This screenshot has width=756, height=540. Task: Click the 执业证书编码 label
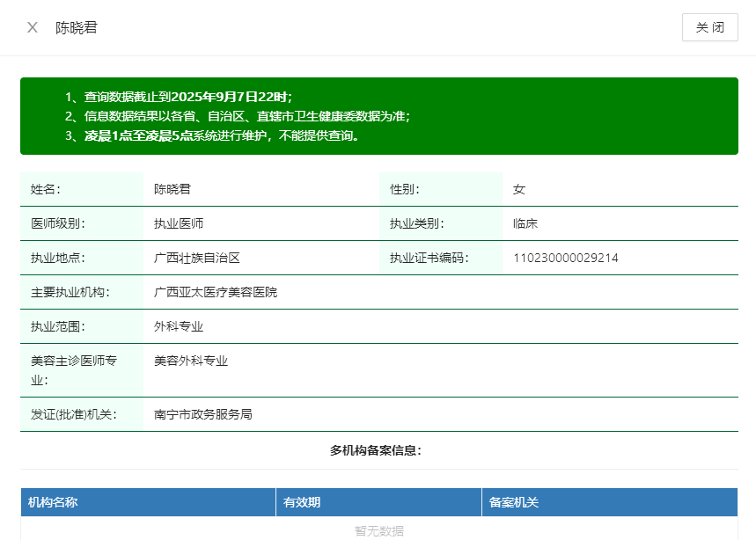click(429, 258)
